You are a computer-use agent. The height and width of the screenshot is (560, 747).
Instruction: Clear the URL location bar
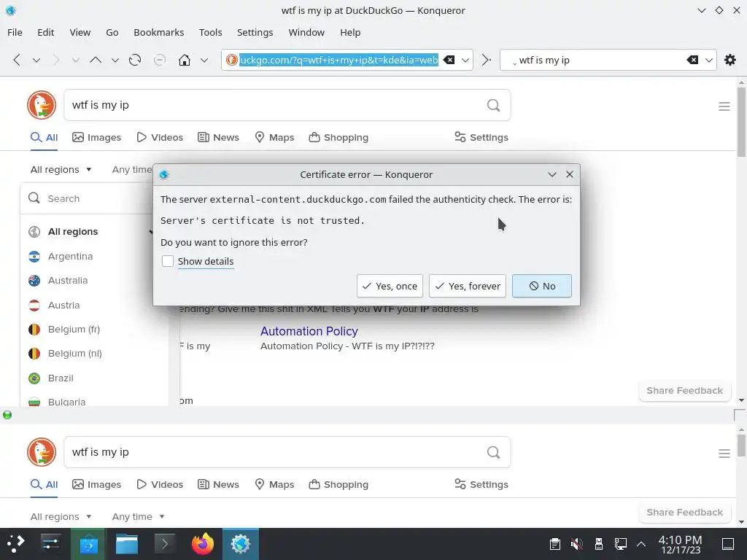pos(449,60)
